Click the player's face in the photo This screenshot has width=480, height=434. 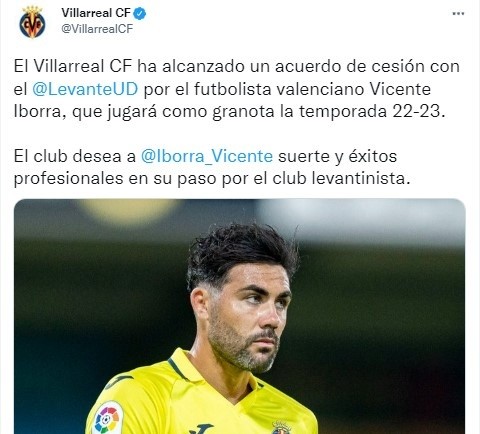tap(247, 320)
